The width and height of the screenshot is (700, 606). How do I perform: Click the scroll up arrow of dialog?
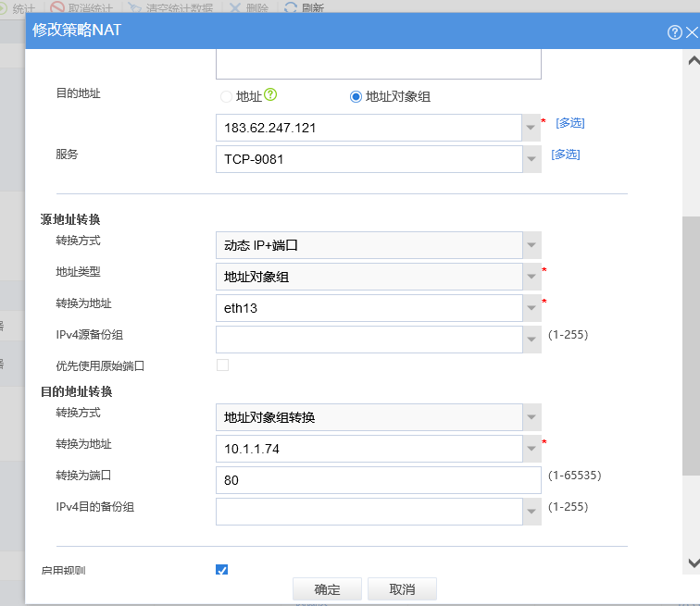point(694,61)
